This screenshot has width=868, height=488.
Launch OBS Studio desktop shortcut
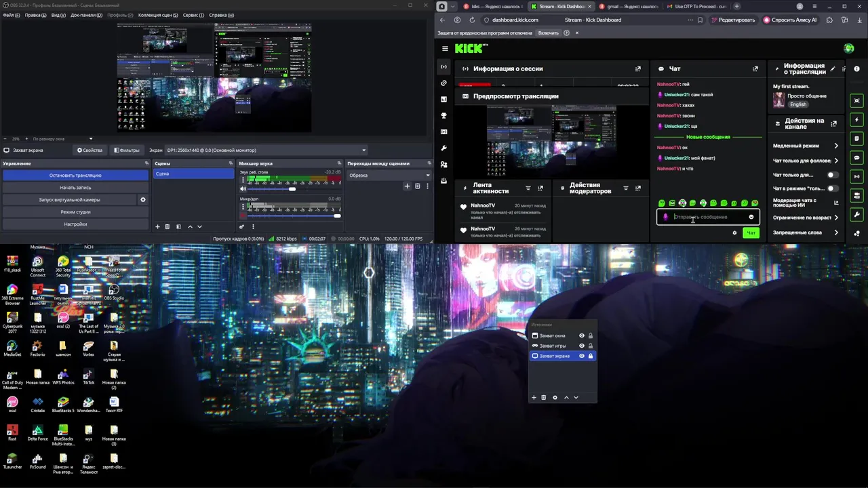(114, 291)
